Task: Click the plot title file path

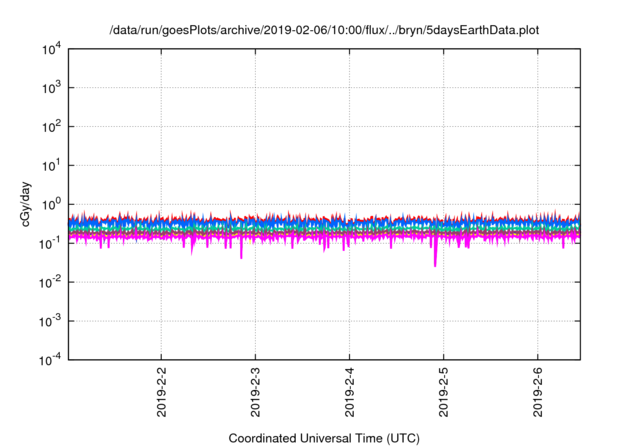Action: tap(324, 30)
